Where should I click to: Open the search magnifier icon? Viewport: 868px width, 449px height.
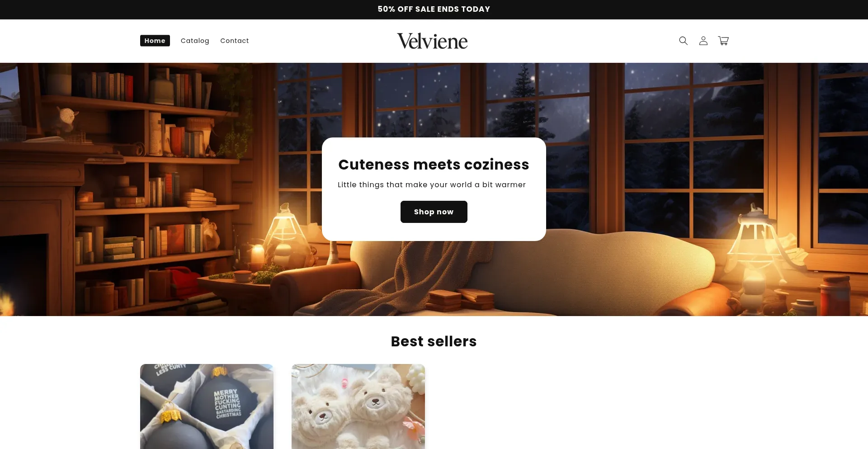[x=683, y=41]
